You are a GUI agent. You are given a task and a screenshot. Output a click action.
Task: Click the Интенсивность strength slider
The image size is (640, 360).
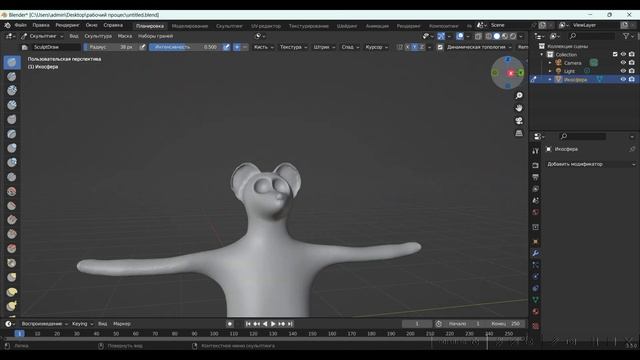click(x=185, y=47)
